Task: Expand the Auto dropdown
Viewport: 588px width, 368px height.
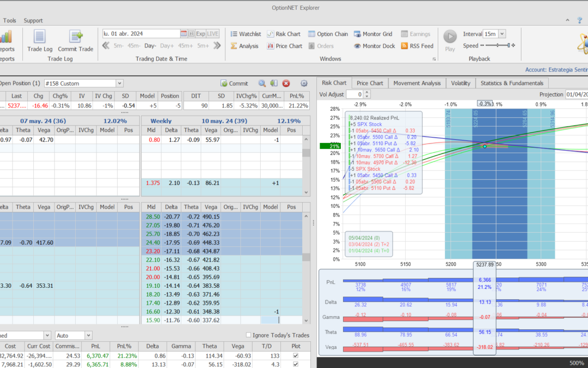Action: pyautogui.click(x=88, y=335)
